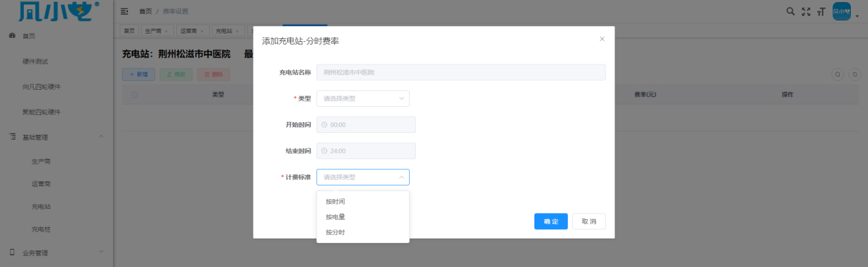Click the 充电站名称 input field

pos(461,72)
